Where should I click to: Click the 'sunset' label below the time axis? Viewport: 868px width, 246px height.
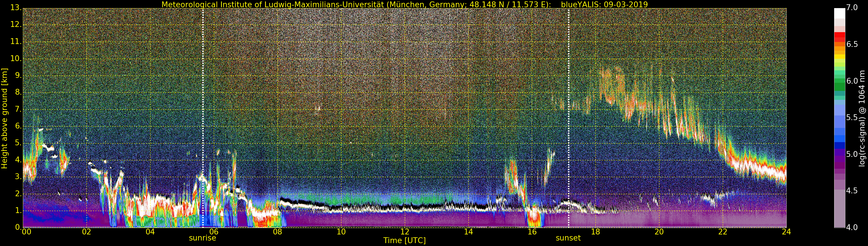(568, 238)
